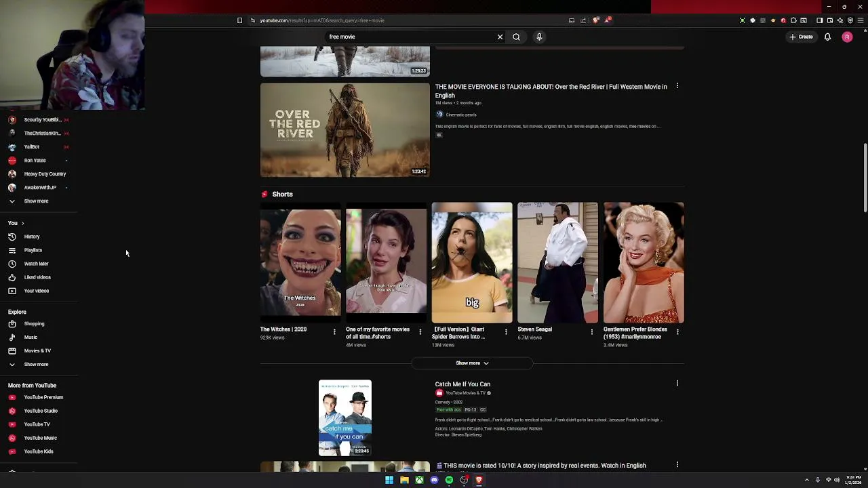The height and width of the screenshot is (488, 868).
Task: Click the bookmark icon in the address bar
Action: [x=239, y=20]
